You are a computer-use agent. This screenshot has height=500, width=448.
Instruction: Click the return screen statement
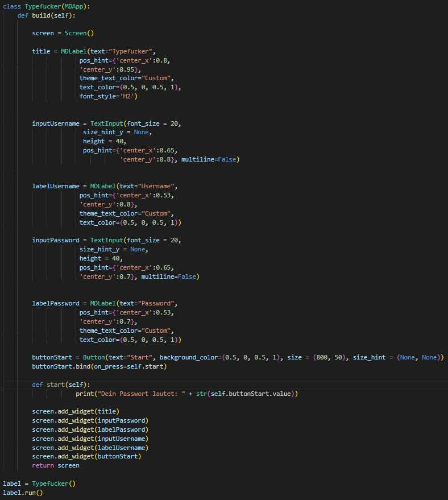[x=56, y=465]
